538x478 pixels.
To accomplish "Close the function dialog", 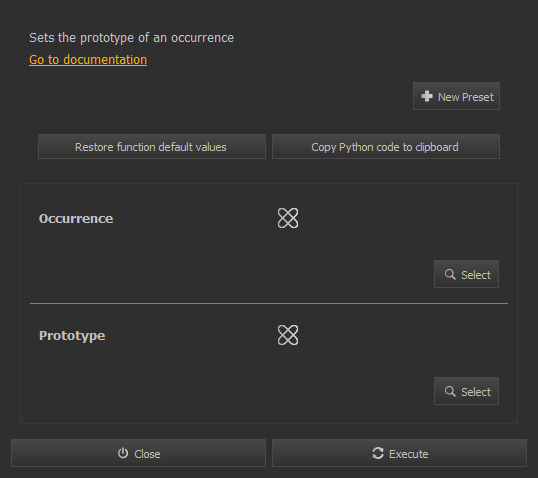I will 138,453.
